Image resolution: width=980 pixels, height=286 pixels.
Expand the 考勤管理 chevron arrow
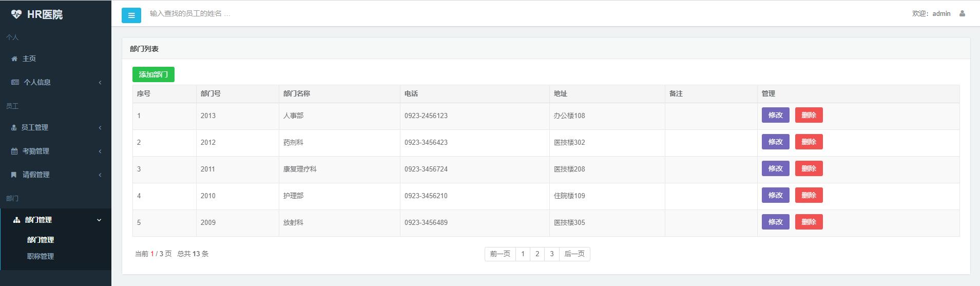coord(100,151)
